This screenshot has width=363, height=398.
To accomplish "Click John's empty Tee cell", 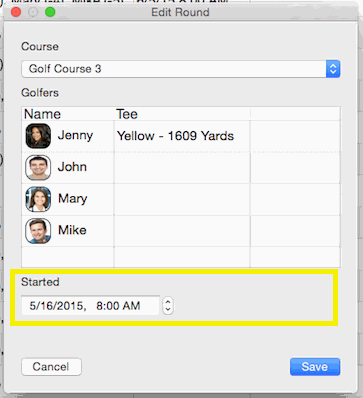I will pyautogui.click(x=182, y=167).
